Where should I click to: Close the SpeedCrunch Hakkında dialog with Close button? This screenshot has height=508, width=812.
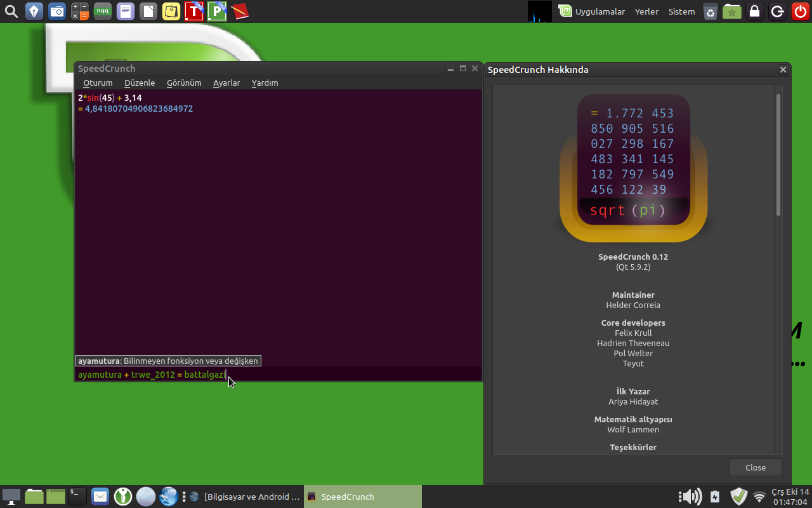[756, 467]
